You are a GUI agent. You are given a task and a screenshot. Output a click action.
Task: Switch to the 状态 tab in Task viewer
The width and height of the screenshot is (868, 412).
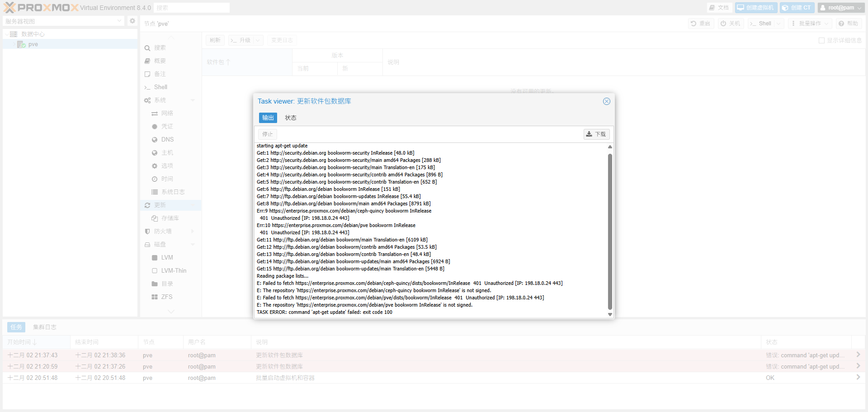[291, 118]
